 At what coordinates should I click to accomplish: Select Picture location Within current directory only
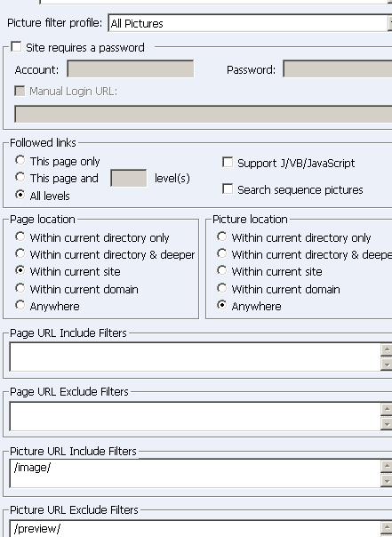(222, 236)
